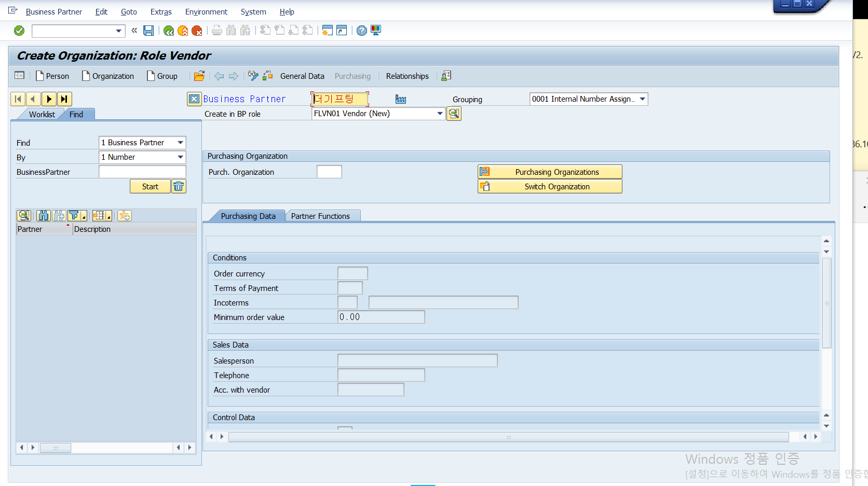868x486 pixels.
Task: Go to last entry navigation arrow
Action: (x=64, y=99)
